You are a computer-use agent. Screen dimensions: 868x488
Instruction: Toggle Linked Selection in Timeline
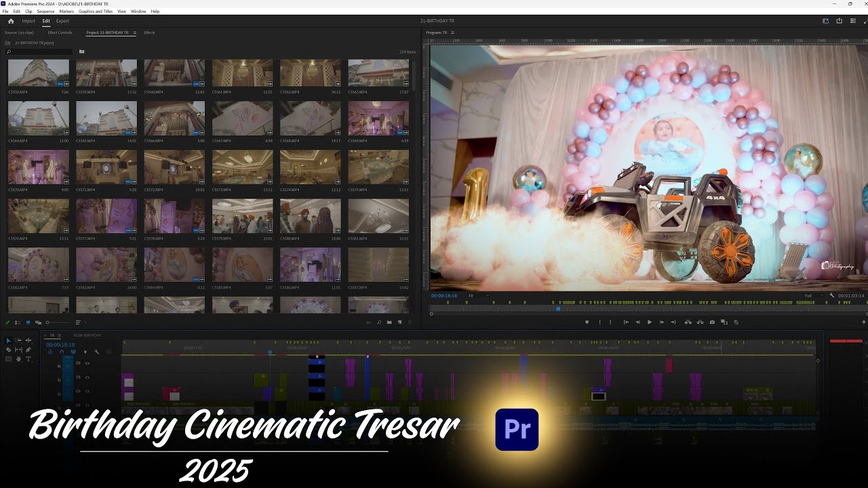pos(73,352)
